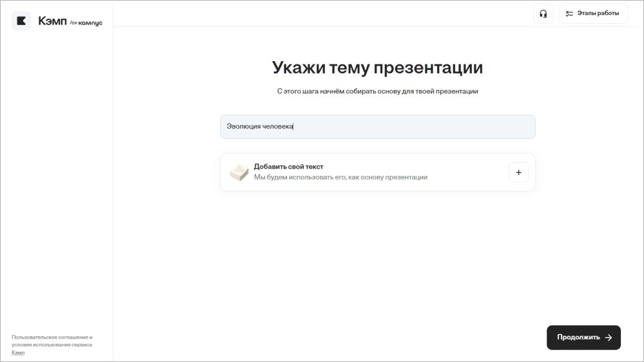Open support via the headphones icon
This screenshot has height=362, width=644.
point(543,14)
